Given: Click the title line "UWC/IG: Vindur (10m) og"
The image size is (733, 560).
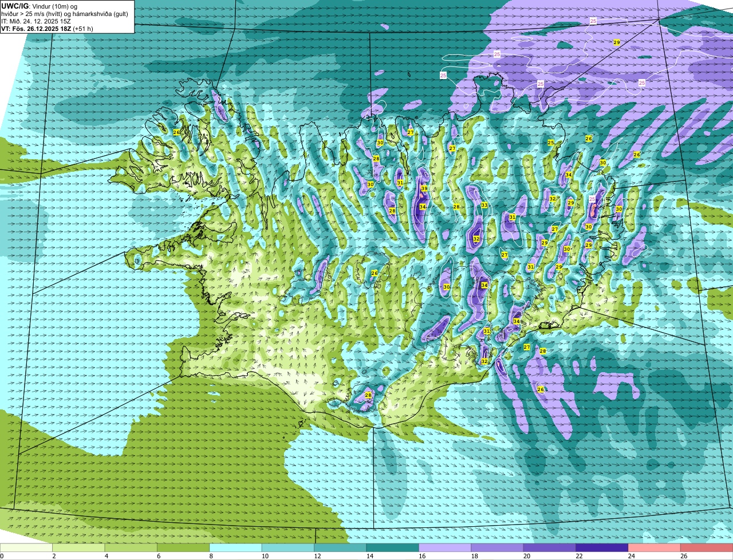Looking at the screenshot, I should [39, 6].
